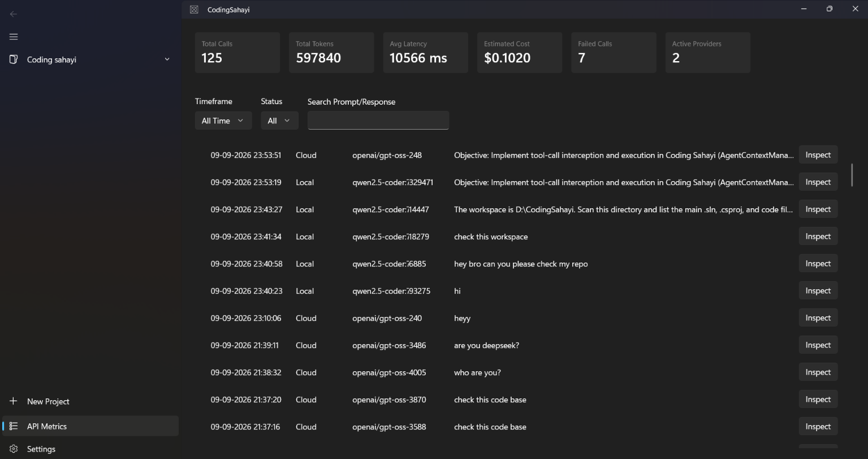
Task: Toggle the hamburger navigation menu
Action: coord(14,37)
